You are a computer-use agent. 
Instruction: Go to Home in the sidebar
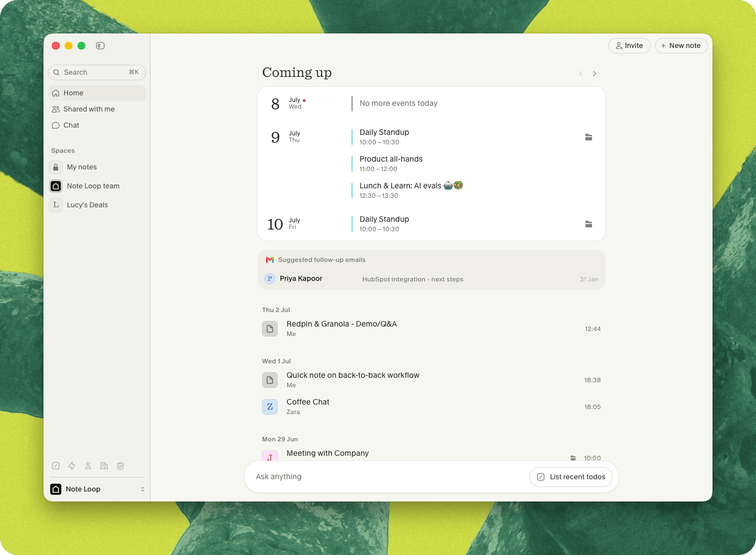pyautogui.click(x=97, y=93)
